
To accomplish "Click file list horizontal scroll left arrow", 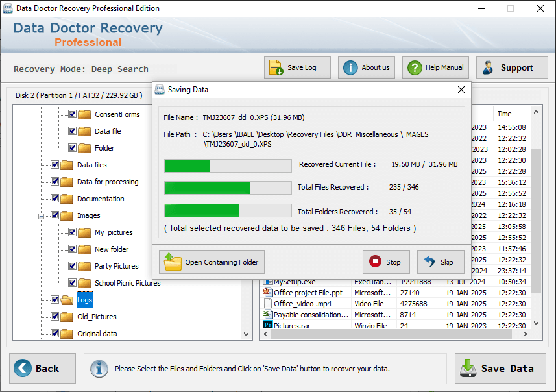I will coord(265,334).
